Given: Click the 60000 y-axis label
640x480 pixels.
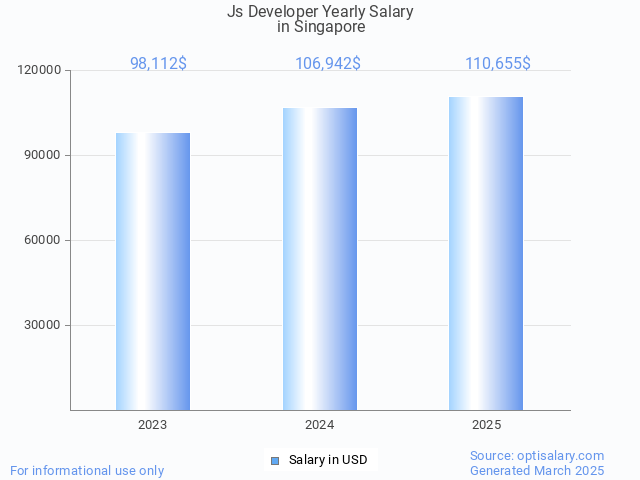Looking at the screenshot, I should [x=42, y=240].
